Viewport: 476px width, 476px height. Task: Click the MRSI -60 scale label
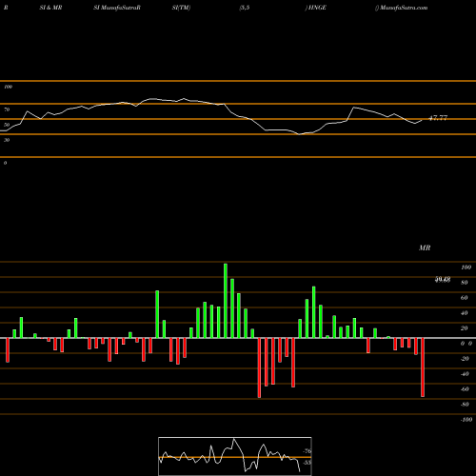pos(465,389)
